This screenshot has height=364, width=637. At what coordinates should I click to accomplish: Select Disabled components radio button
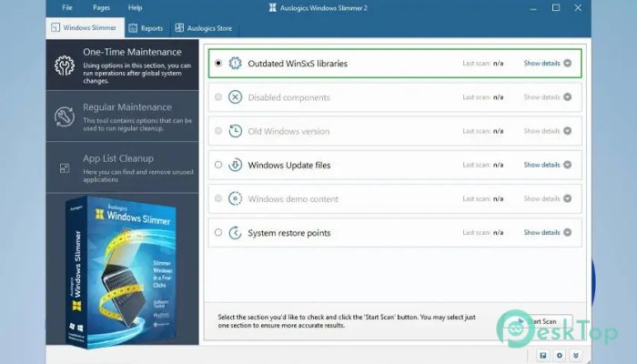click(x=218, y=97)
